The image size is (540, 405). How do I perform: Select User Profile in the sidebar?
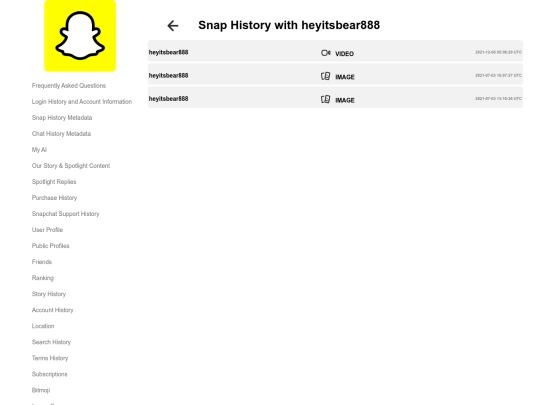coord(48,230)
